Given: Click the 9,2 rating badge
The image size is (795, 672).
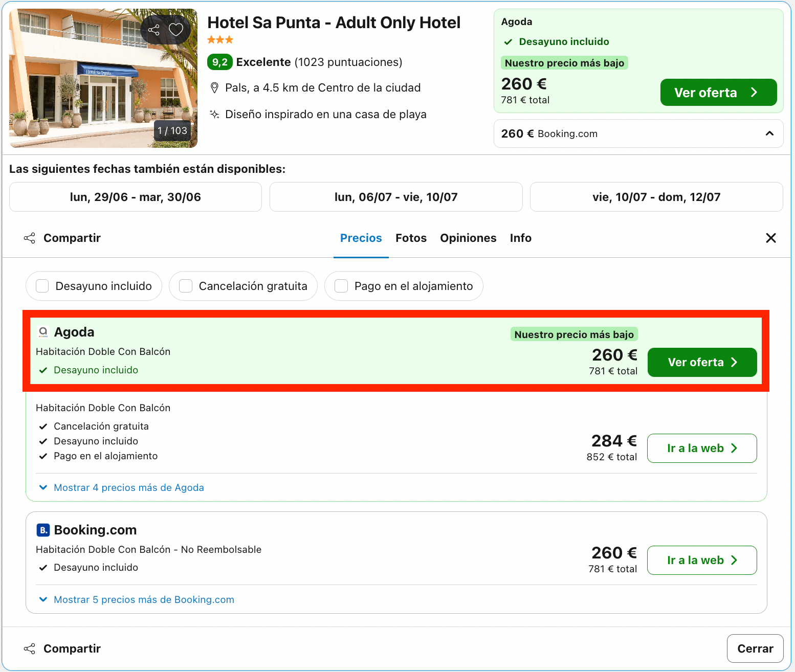Looking at the screenshot, I should click(220, 62).
